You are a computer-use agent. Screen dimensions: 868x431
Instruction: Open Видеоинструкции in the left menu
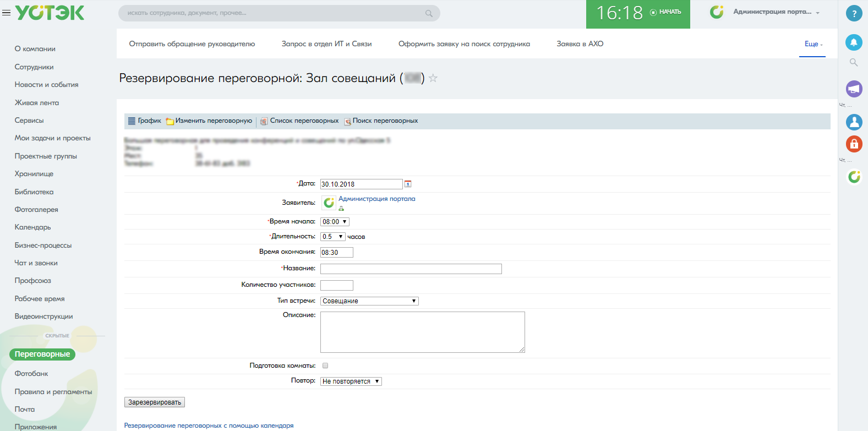coord(44,317)
